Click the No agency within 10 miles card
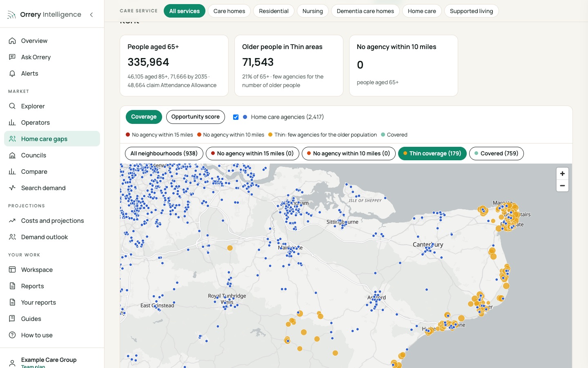588x368 pixels. point(403,66)
